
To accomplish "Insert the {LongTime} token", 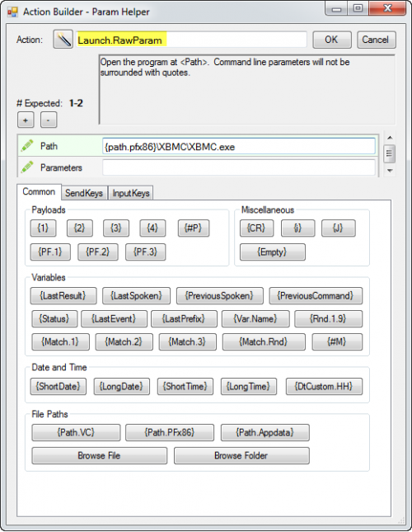I will [x=249, y=387].
